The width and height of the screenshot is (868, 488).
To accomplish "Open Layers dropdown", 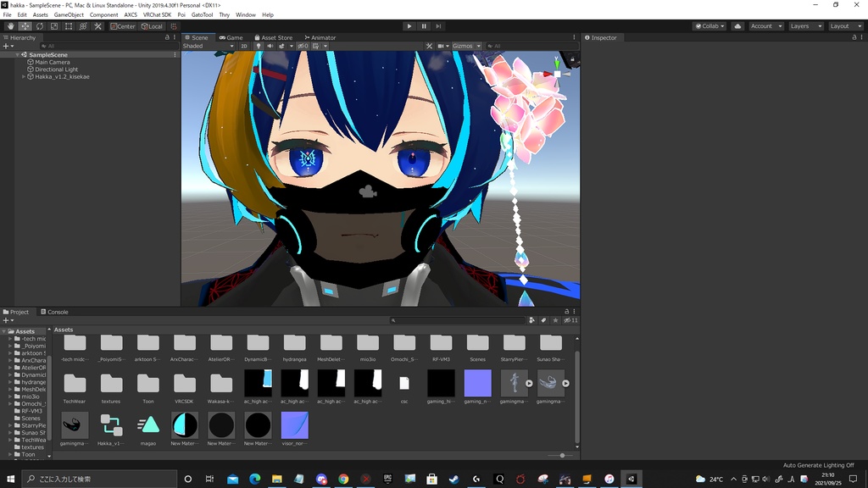I will click(x=805, y=26).
